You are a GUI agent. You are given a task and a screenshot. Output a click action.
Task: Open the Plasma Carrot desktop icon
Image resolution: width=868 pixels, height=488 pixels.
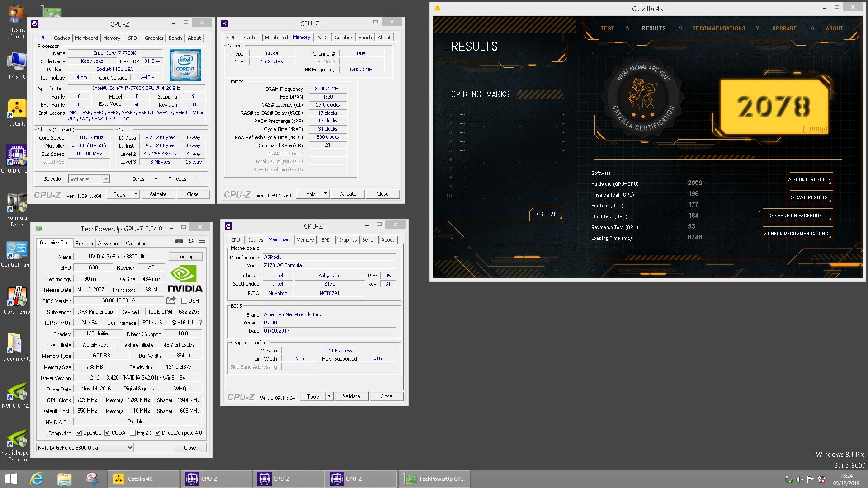(x=17, y=23)
